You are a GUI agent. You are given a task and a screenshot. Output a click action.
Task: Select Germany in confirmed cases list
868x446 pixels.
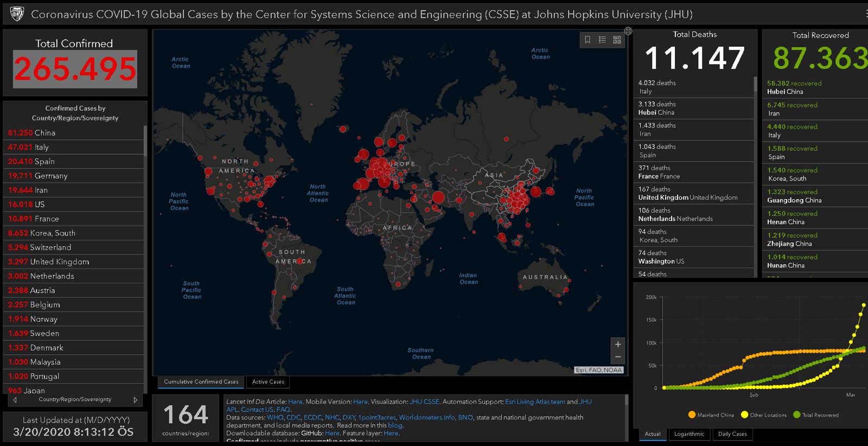coord(73,176)
